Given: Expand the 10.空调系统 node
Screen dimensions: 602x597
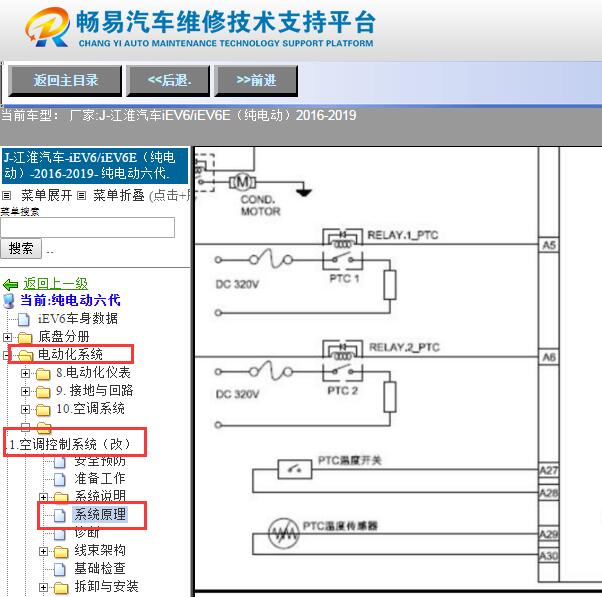Looking at the screenshot, I should (x=25, y=409).
